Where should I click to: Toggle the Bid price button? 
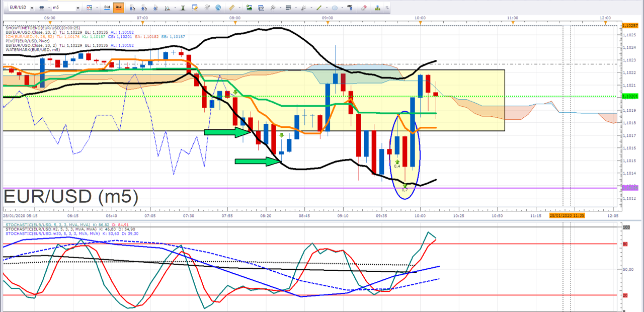coord(107,8)
